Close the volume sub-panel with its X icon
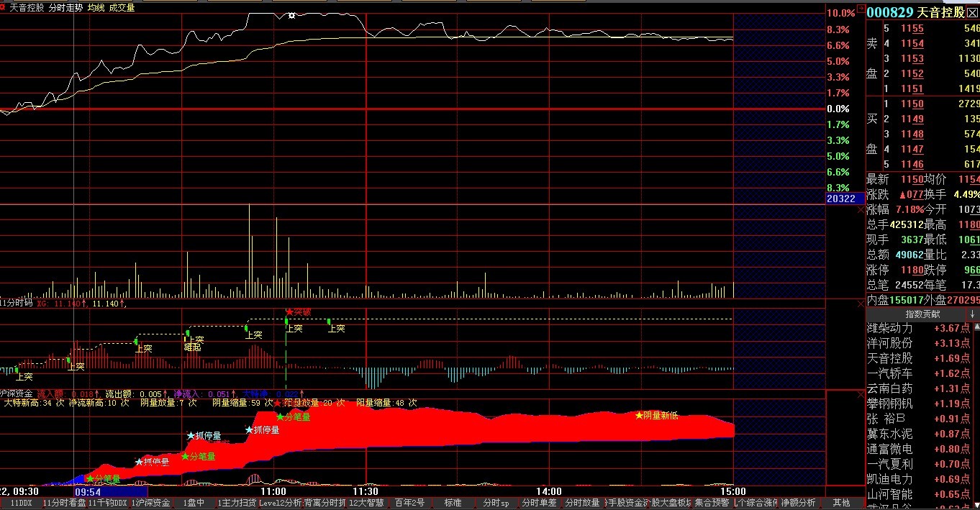980x510 pixels. [x=860, y=209]
